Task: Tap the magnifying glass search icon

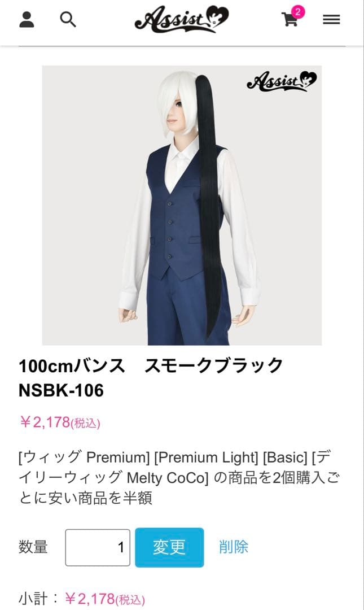Action: tap(68, 19)
